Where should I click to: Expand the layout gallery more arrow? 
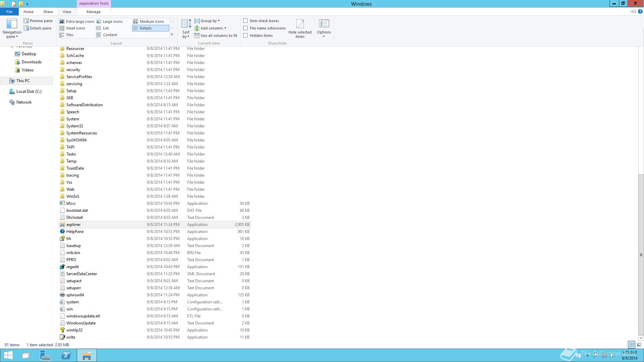[172, 35]
